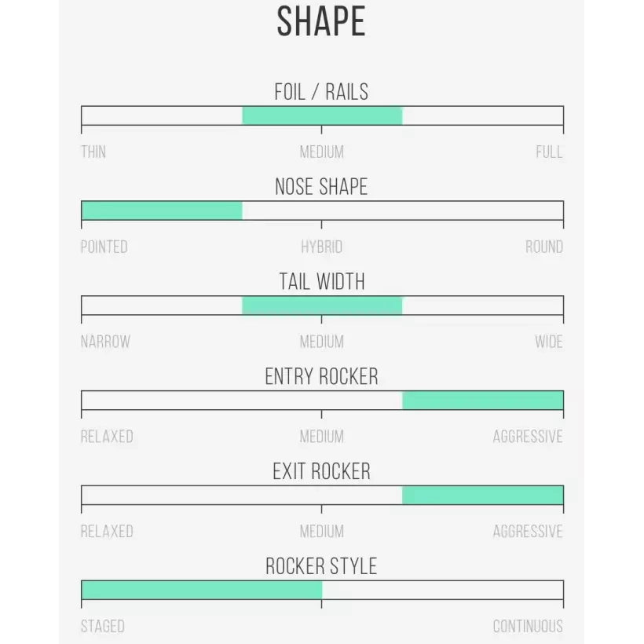The image size is (644, 644).
Task: Select the NARROW tail width label
Action: [x=105, y=342]
